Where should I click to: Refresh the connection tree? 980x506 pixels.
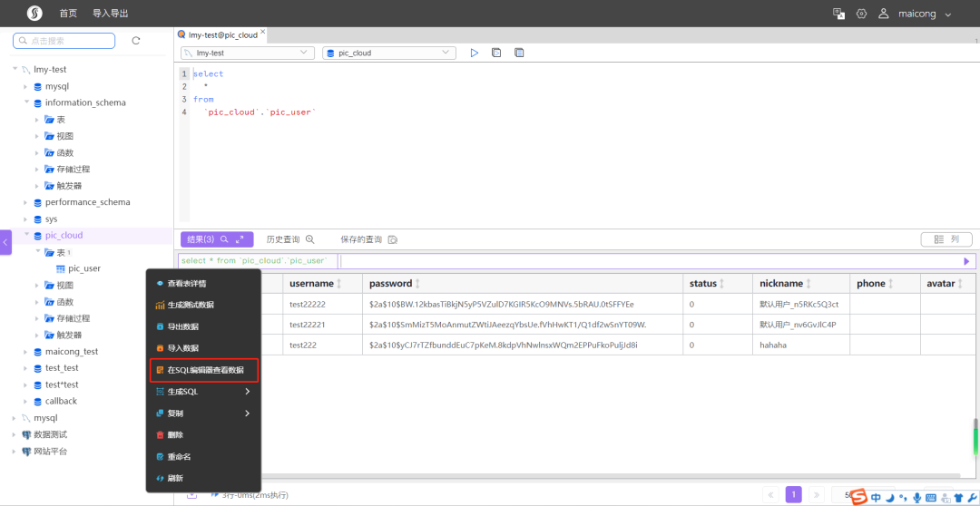[x=135, y=41]
